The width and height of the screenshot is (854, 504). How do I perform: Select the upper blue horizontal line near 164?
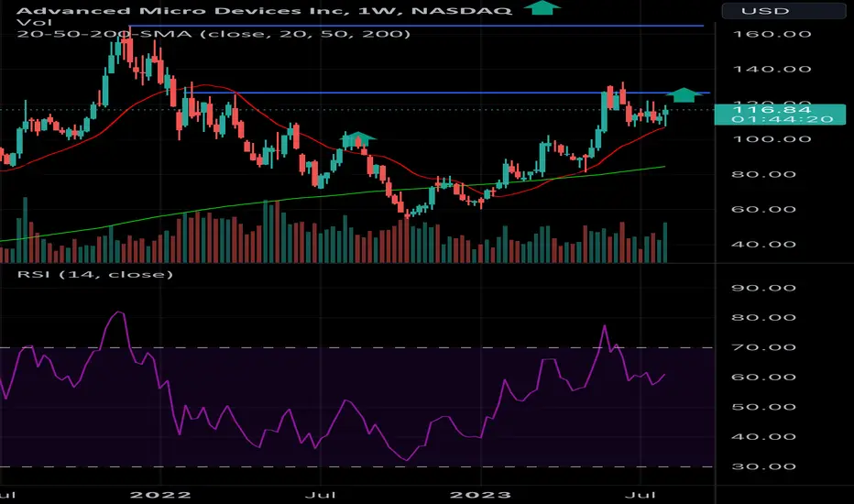(x=416, y=26)
